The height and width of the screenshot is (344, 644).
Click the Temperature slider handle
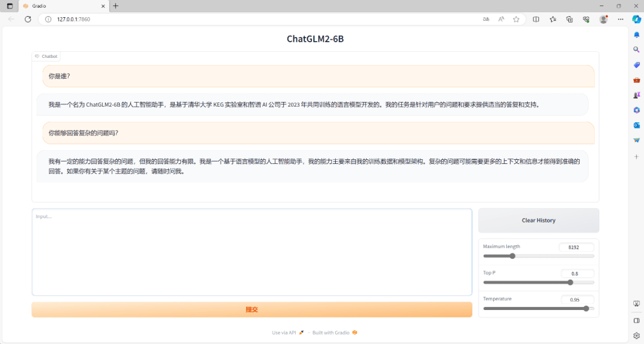coord(586,309)
